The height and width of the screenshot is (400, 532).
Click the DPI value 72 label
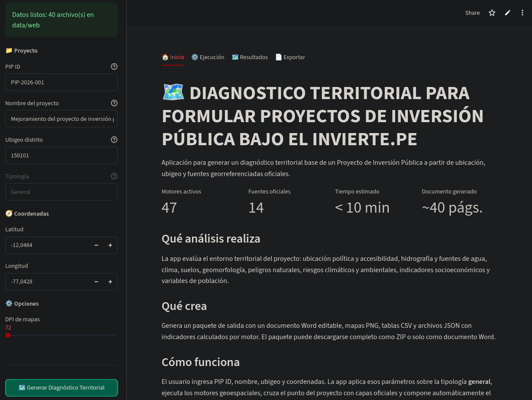point(8,328)
